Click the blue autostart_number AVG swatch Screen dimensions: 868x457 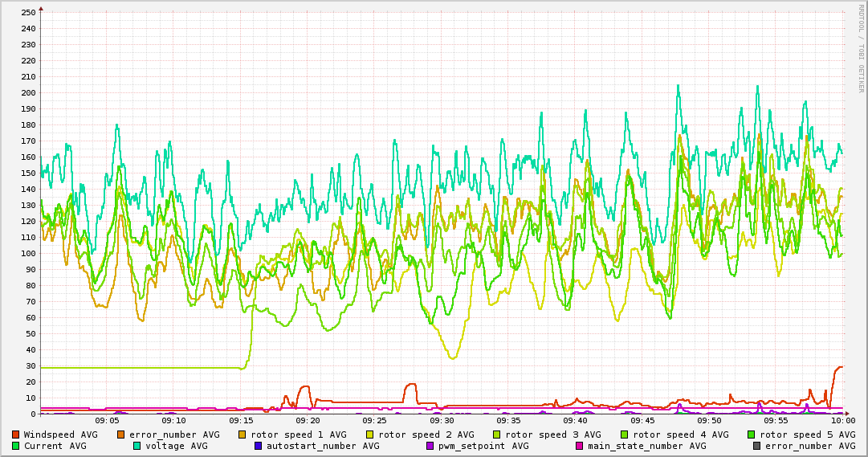pos(258,446)
